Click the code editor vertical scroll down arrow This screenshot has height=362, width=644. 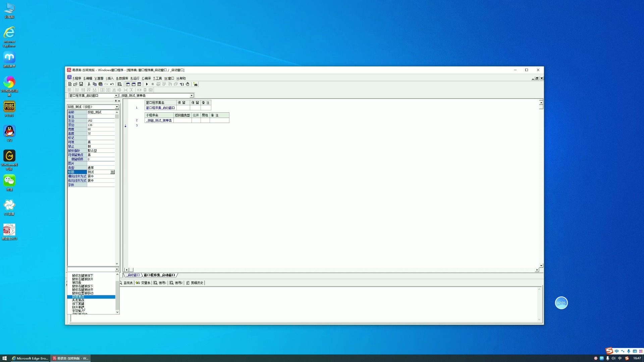[x=541, y=265]
